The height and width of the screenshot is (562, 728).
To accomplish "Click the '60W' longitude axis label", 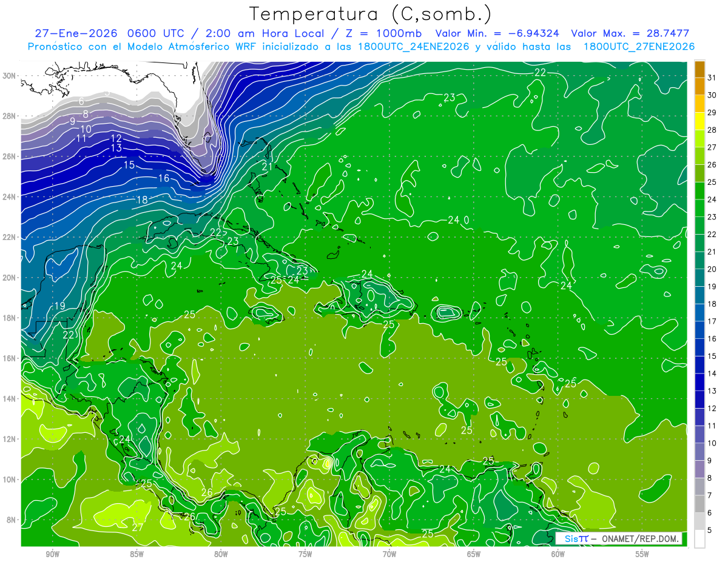I will pos(558,555).
